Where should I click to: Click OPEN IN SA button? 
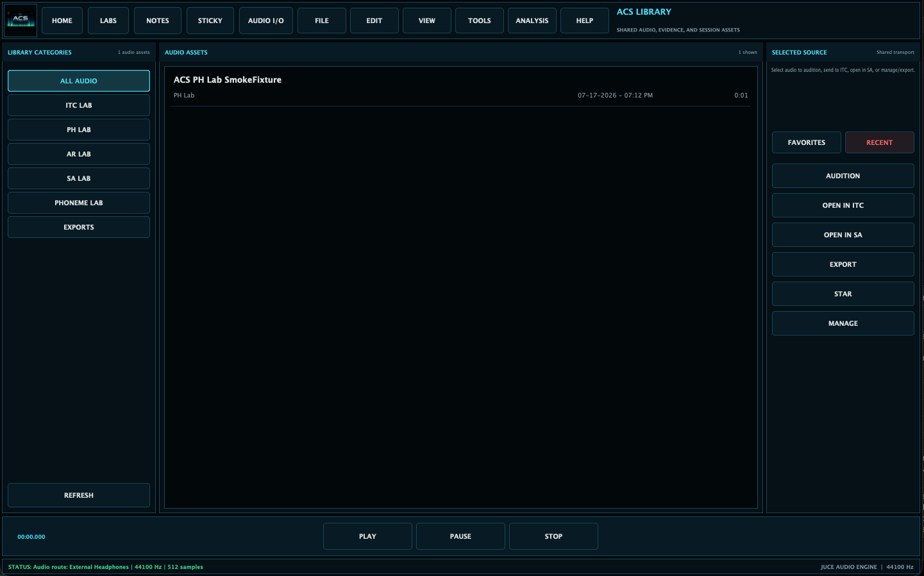click(x=843, y=235)
